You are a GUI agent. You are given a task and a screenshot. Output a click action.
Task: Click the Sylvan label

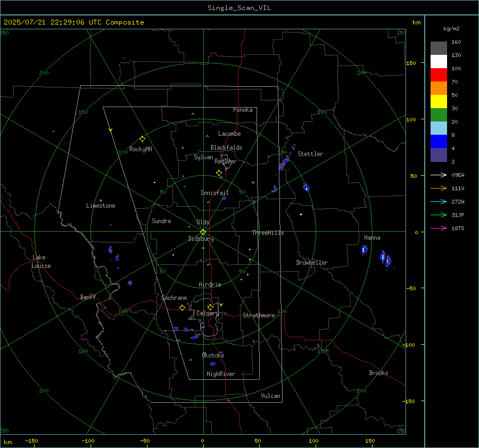(x=203, y=157)
